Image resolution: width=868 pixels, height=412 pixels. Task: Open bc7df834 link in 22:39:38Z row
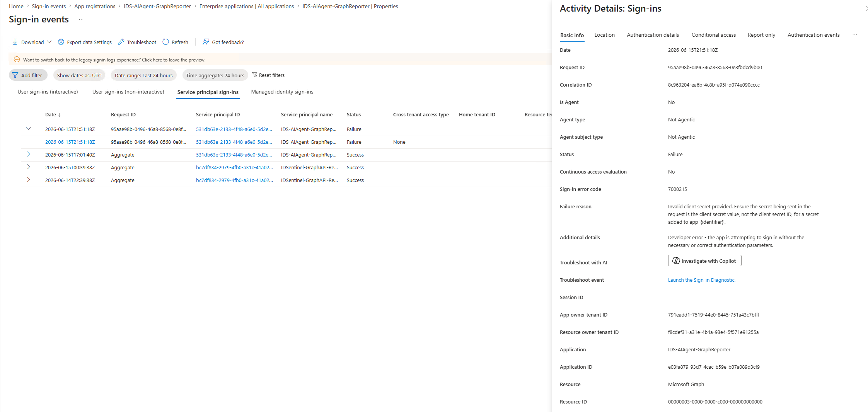click(x=234, y=180)
